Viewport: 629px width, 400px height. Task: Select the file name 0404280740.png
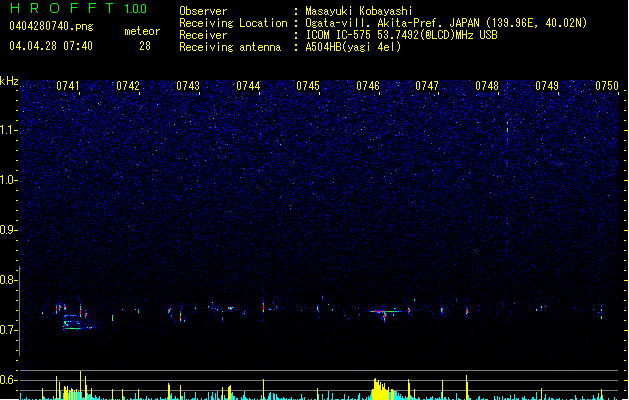(x=51, y=26)
